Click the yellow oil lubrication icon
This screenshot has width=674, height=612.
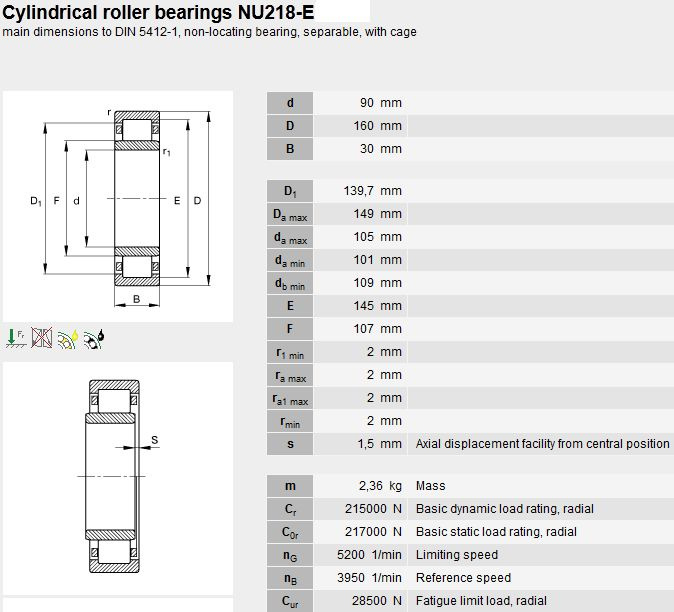[x=68, y=339]
